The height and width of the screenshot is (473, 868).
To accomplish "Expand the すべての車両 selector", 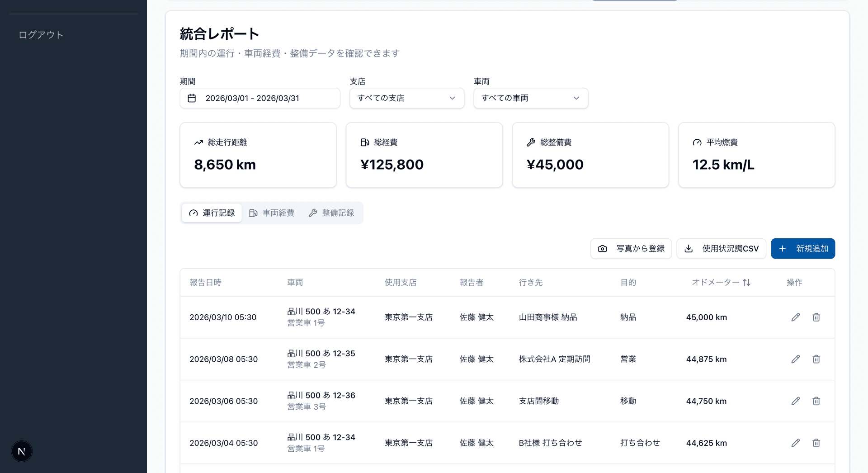I will 530,98.
